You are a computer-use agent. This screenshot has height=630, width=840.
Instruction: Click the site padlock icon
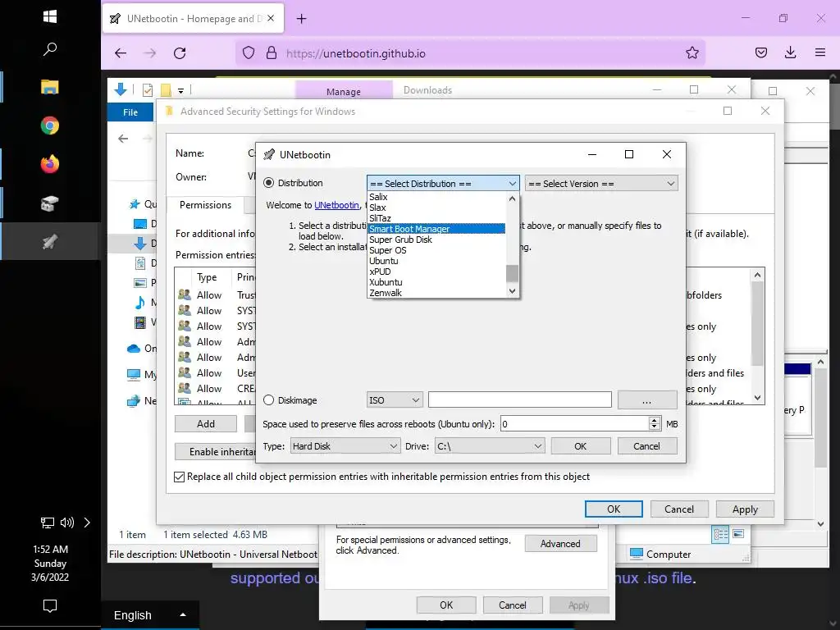tap(272, 53)
